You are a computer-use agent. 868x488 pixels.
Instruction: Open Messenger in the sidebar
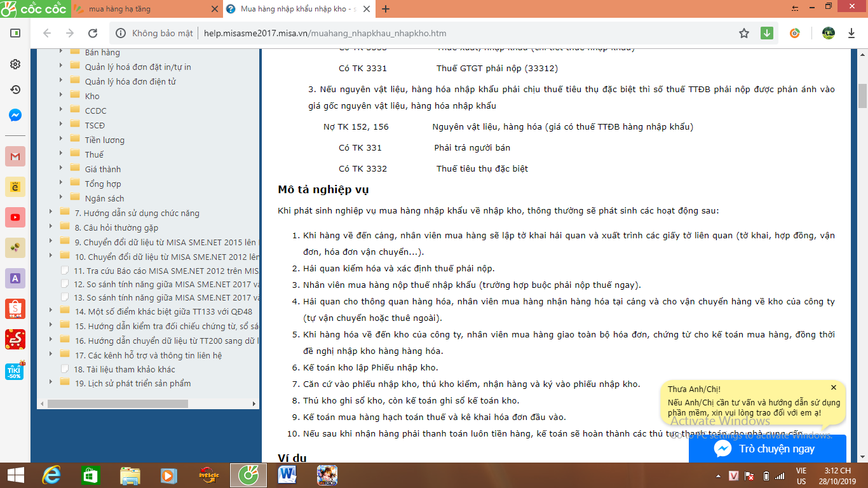(x=15, y=115)
